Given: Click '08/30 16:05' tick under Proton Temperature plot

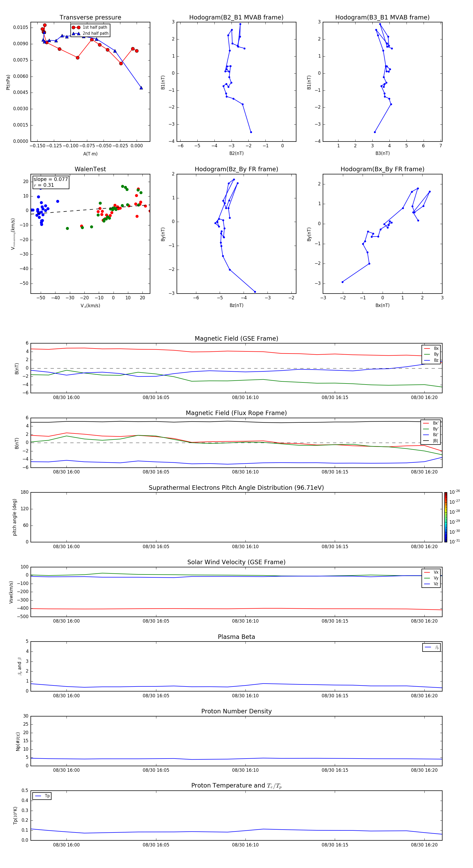Looking at the screenshot, I should (156, 845).
